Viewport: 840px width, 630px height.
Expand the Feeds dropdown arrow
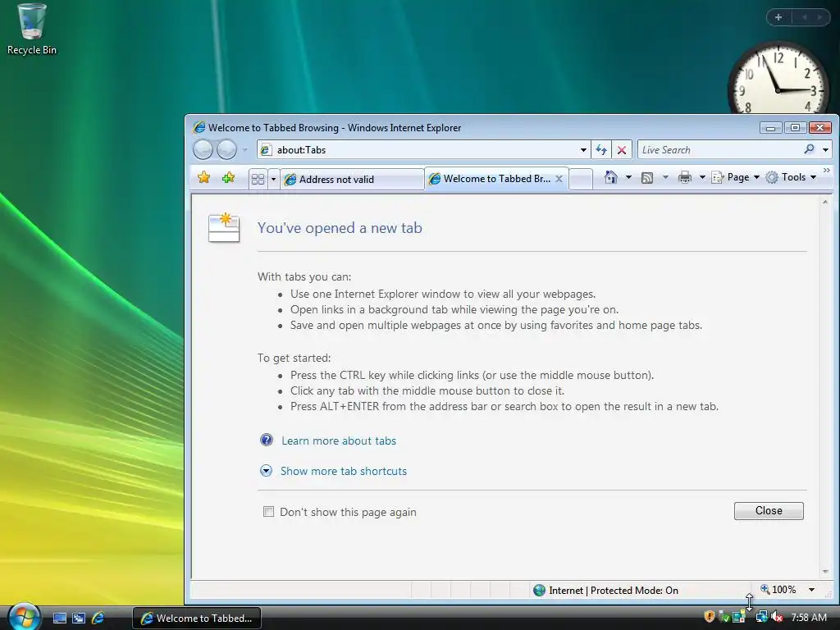(665, 177)
